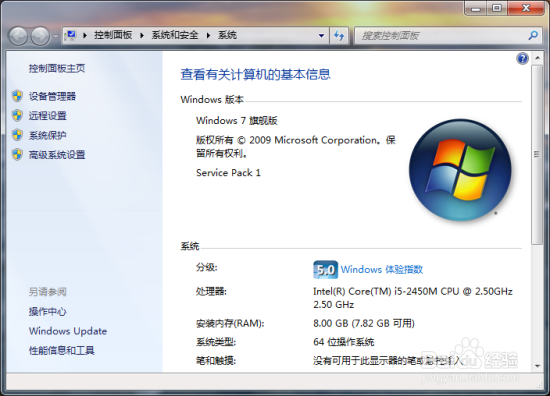The width and height of the screenshot is (550, 396).
Task: Open Windows Update link
Action: pyautogui.click(x=68, y=331)
